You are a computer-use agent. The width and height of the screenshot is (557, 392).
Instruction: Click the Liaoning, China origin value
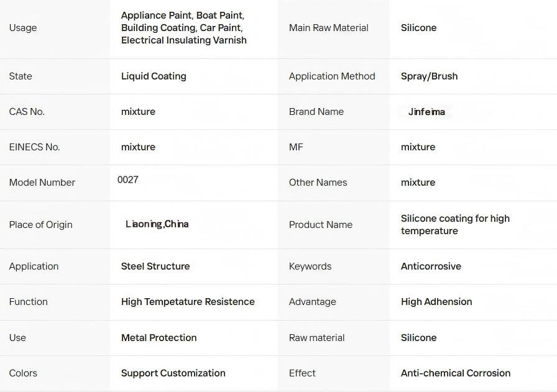(157, 224)
